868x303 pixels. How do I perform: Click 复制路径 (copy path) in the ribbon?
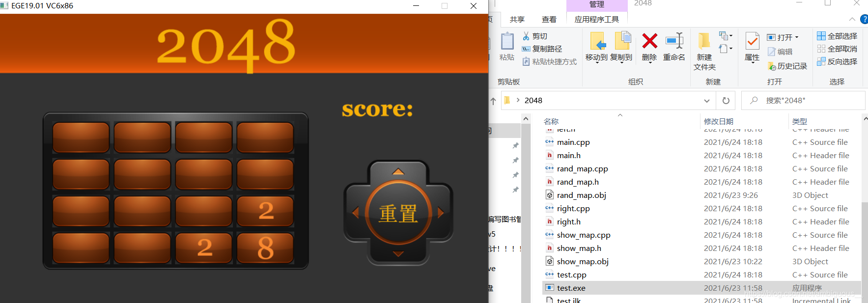pyautogui.click(x=542, y=49)
